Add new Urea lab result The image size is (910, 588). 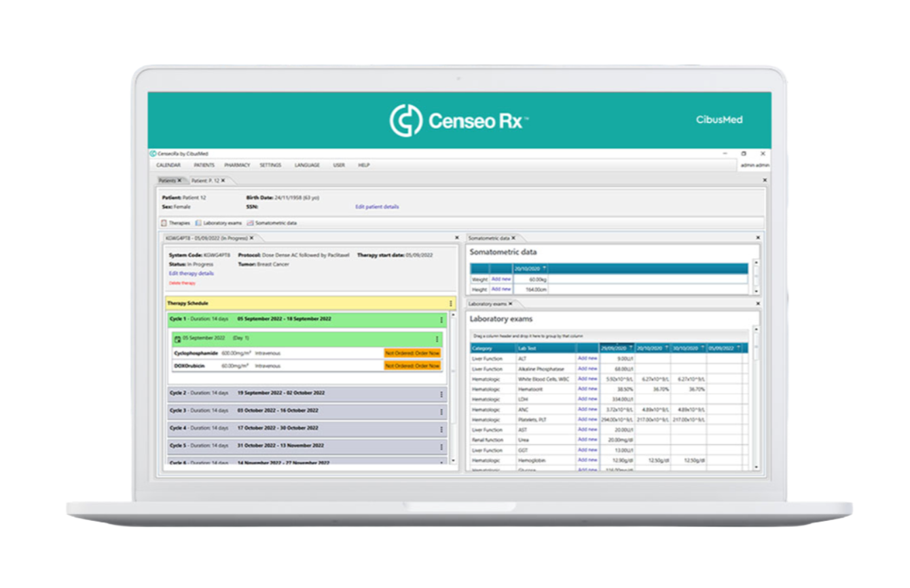(x=587, y=439)
